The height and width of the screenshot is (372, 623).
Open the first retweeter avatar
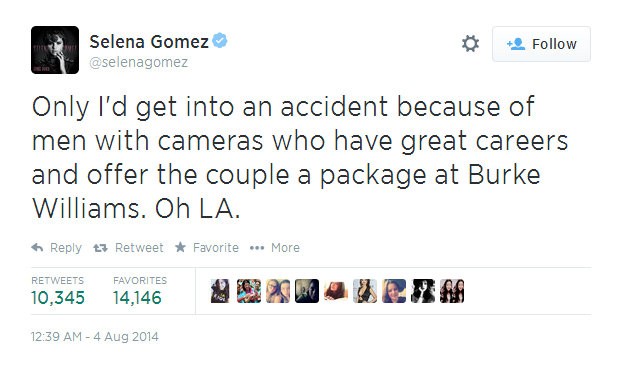point(220,291)
